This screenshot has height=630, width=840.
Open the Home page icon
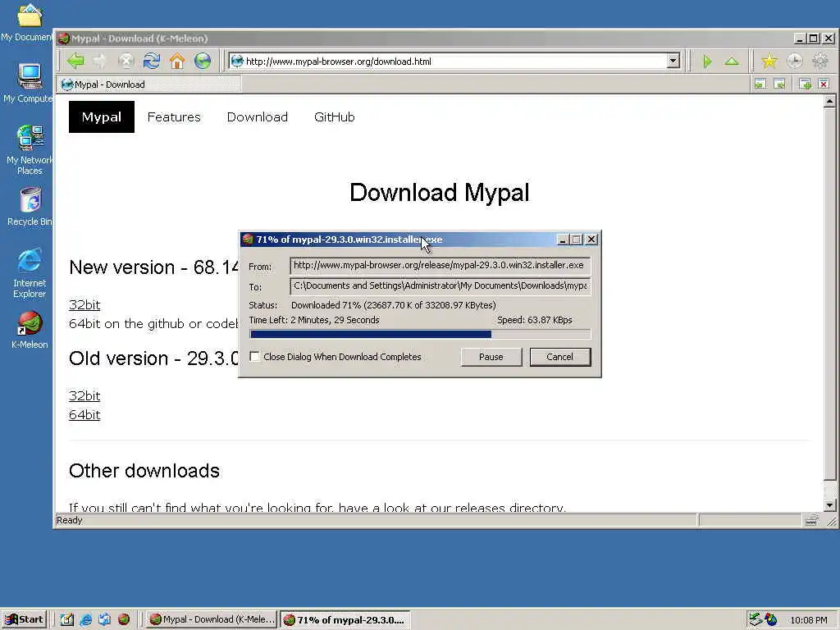(177, 61)
